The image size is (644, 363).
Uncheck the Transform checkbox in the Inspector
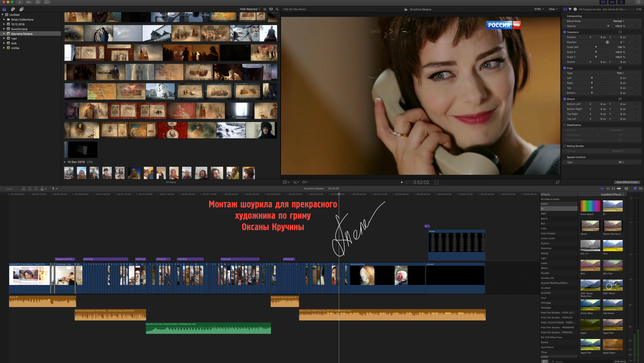(565, 32)
